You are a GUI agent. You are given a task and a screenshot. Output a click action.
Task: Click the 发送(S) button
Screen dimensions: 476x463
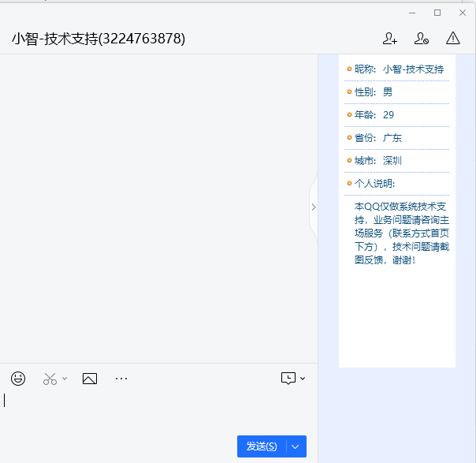pos(262,446)
